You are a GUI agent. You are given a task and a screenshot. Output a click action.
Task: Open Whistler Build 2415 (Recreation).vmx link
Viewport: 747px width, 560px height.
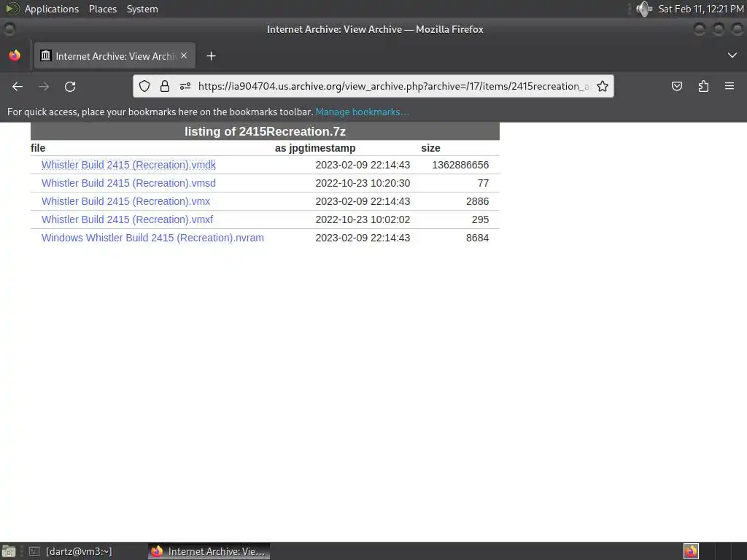(x=125, y=201)
